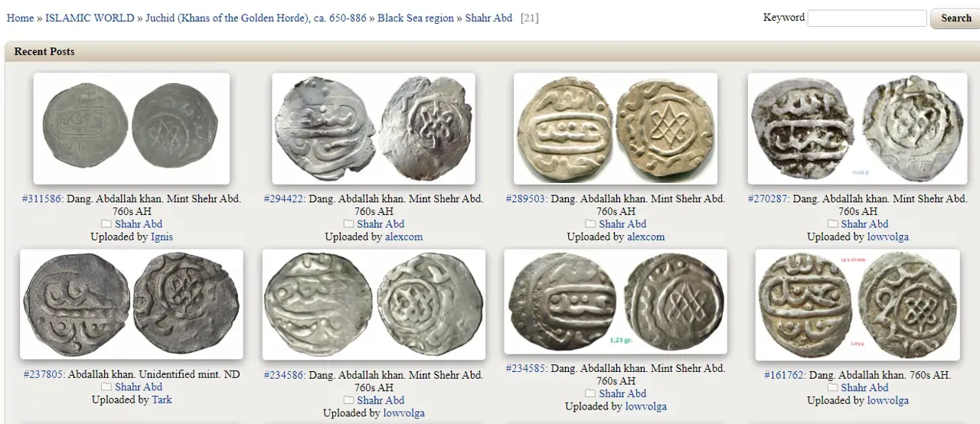The image size is (980, 424).
Task: Click the Search button
Action: (955, 18)
